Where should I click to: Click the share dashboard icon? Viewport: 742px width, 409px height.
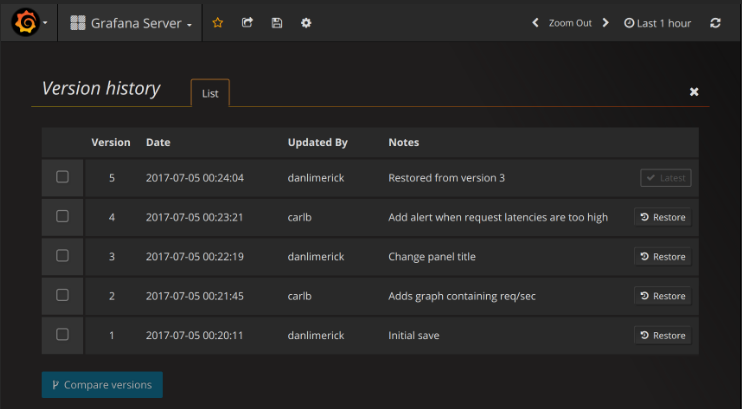point(247,23)
